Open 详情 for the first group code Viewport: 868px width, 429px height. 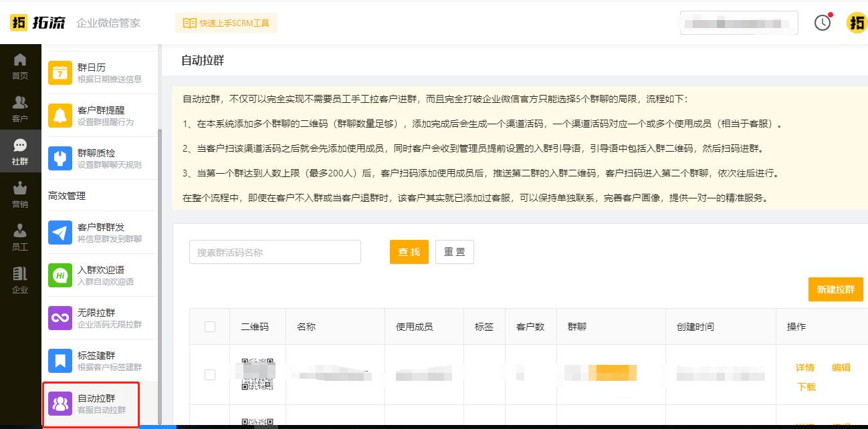click(x=806, y=368)
